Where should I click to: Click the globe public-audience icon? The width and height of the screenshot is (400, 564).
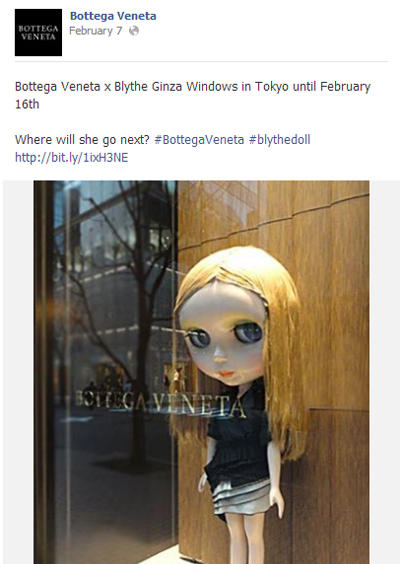134,31
